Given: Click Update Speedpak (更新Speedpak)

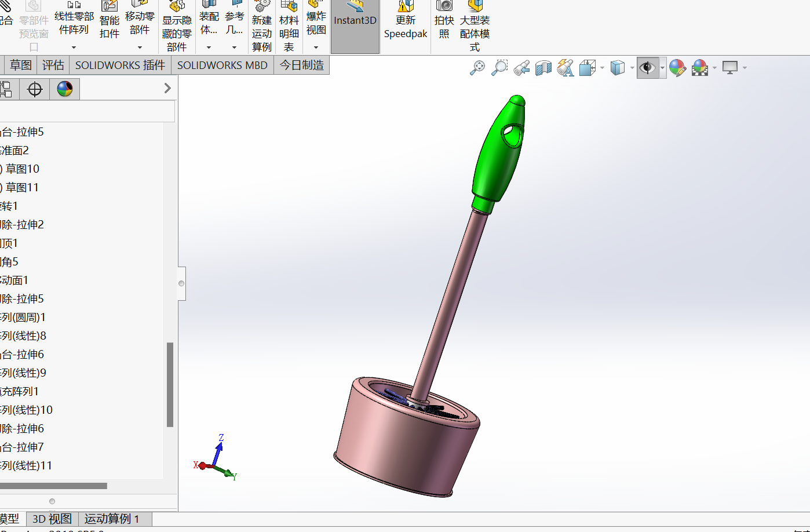Looking at the screenshot, I should point(406,20).
